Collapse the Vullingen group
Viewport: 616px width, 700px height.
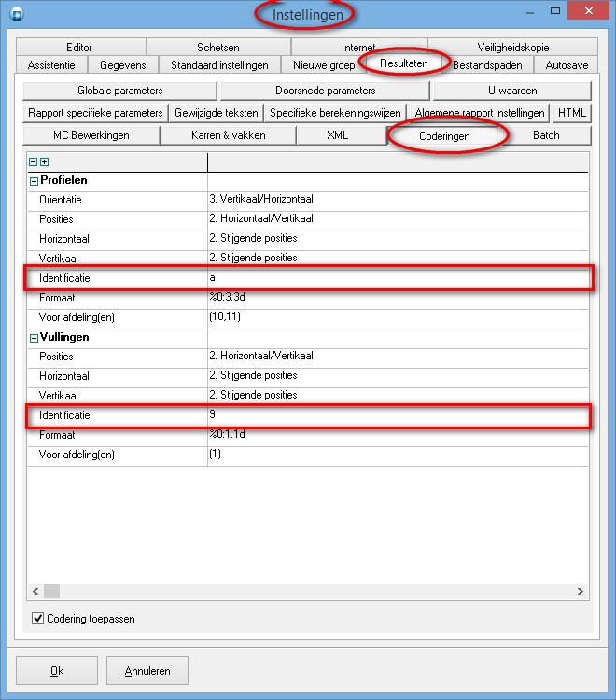[34, 338]
